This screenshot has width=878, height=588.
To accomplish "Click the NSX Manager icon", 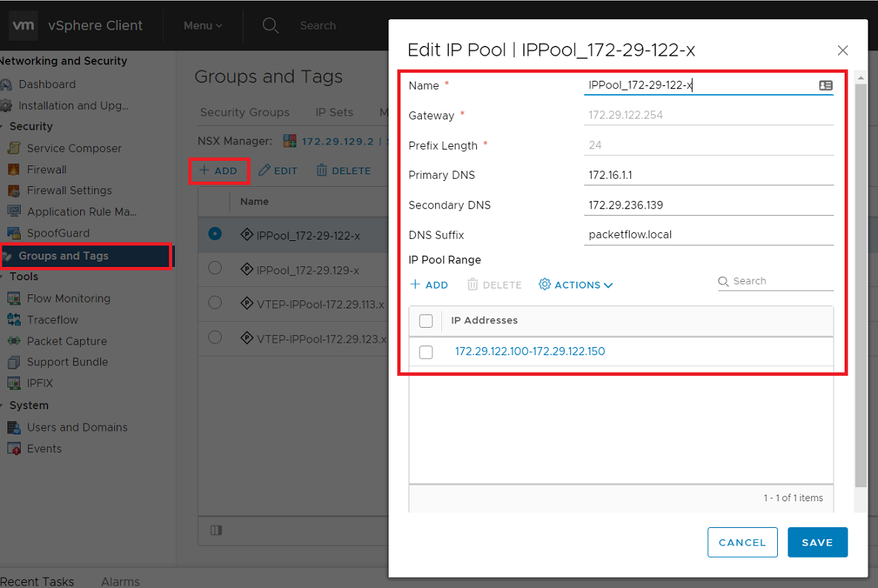I will pyautogui.click(x=289, y=141).
